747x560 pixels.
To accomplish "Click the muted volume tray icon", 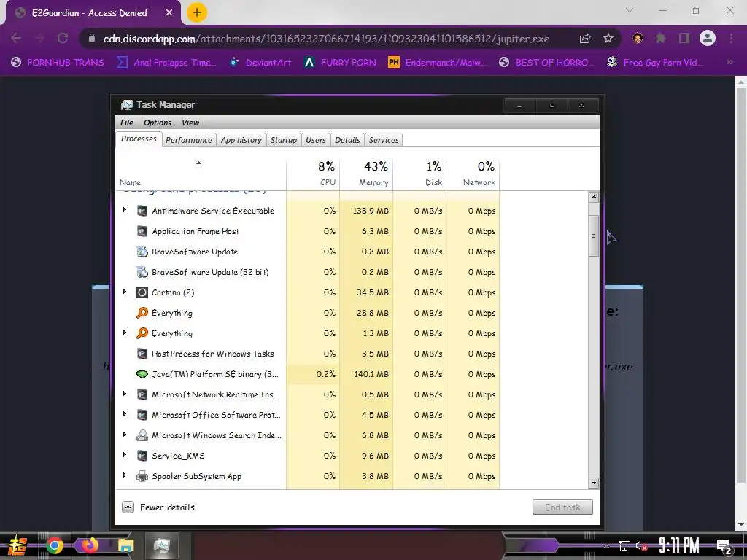I will 642,546.
